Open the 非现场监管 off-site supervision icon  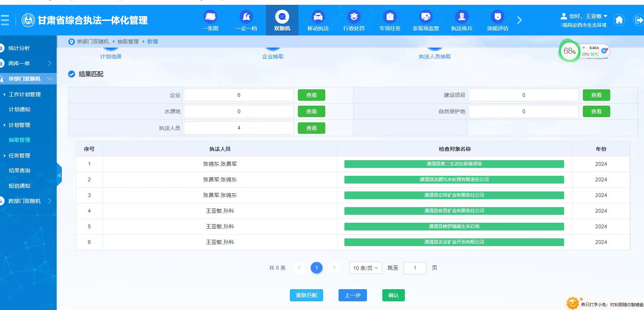point(425,17)
